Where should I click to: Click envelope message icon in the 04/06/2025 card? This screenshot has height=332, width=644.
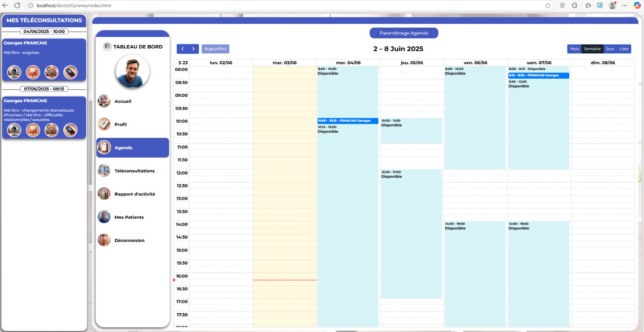tap(33, 72)
